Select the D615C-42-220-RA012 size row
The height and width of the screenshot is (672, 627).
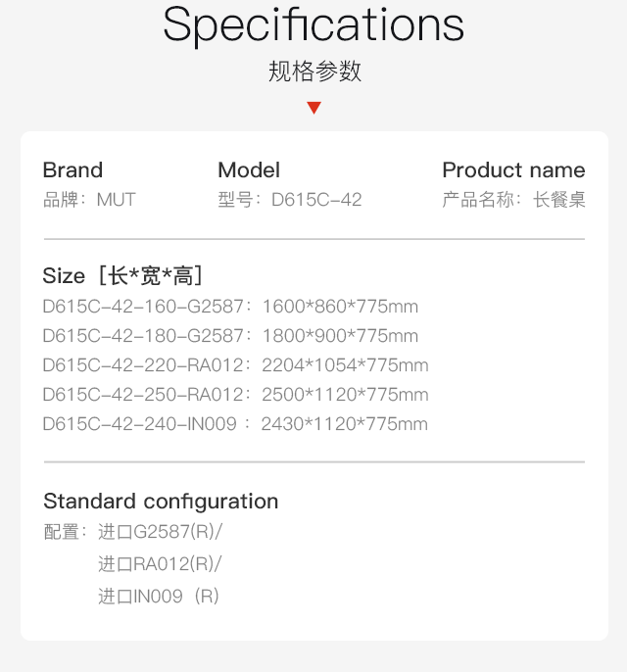[236, 365]
